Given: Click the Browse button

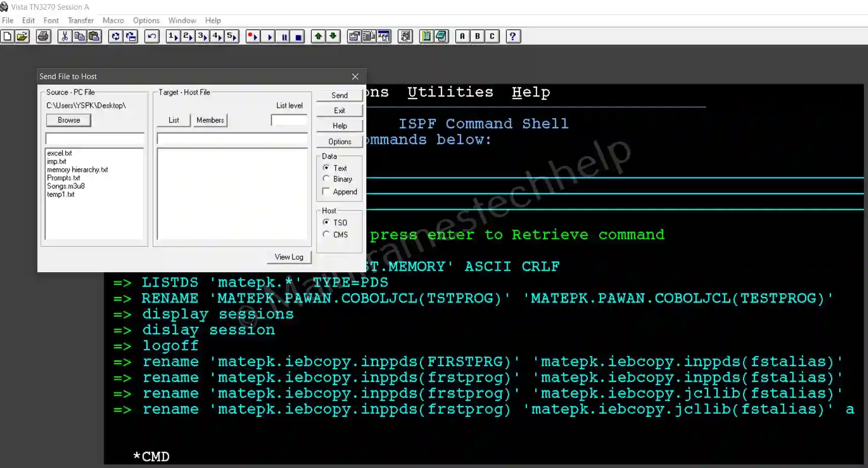Looking at the screenshot, I should [69, 120].
